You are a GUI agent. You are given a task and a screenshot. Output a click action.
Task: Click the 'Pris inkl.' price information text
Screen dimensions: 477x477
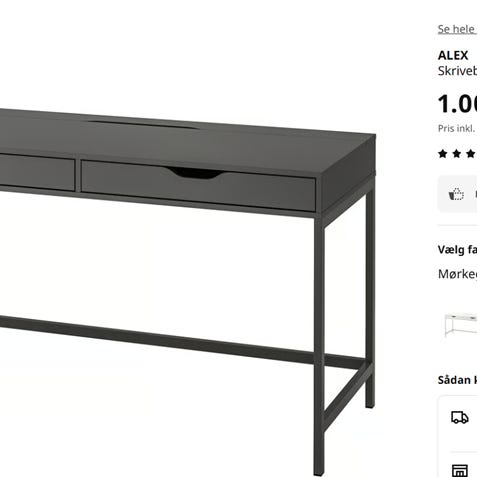click(457, 129)
